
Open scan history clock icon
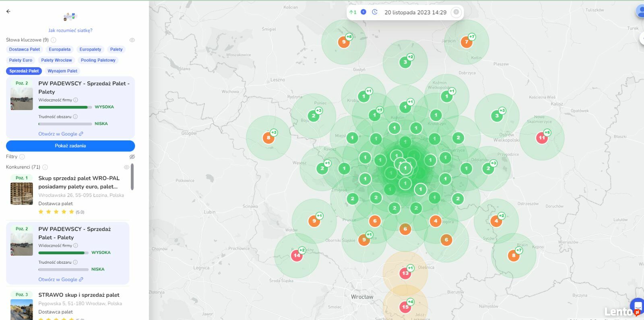(x=375, y=12)
